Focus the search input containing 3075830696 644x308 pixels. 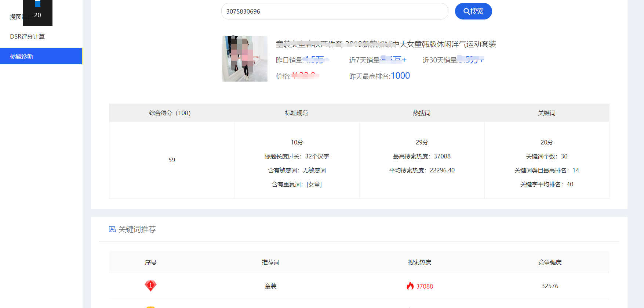click(x=335, y=11)
